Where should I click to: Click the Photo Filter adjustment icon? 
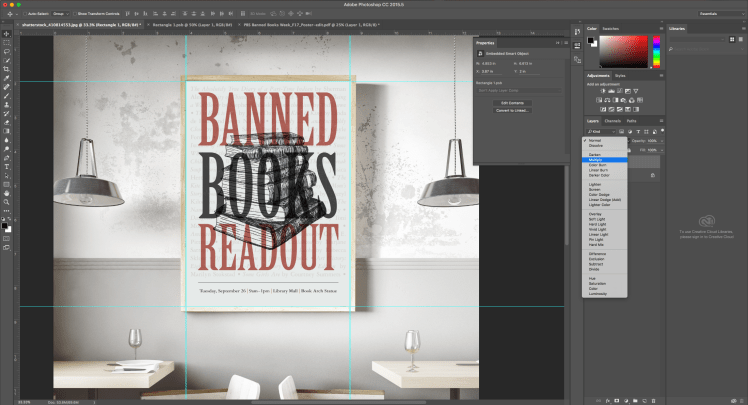[x=623, y=100]
